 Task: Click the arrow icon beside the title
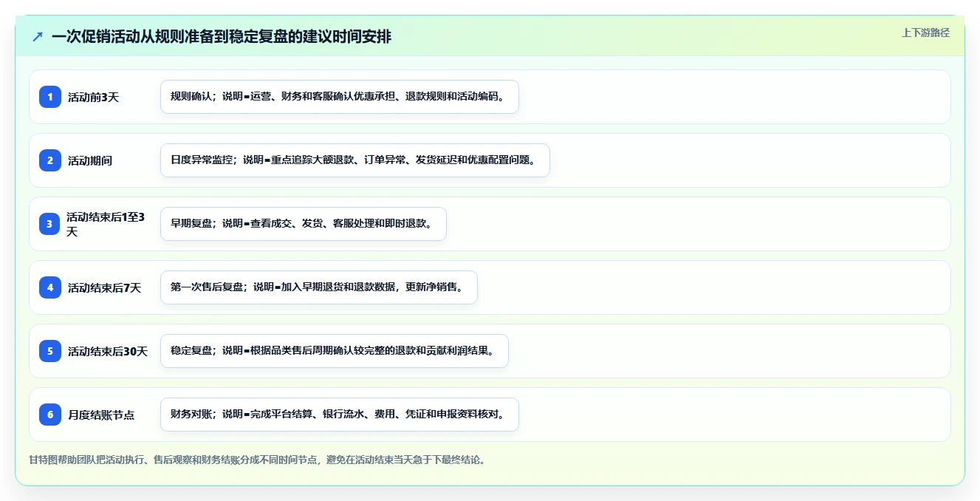[x=38, y=36]
